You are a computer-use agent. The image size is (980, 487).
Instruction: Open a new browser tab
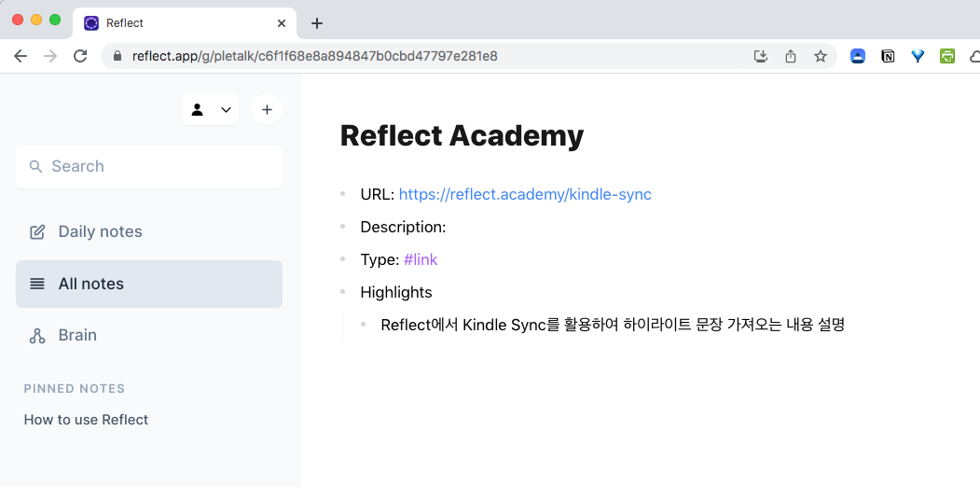click(317, 23)
